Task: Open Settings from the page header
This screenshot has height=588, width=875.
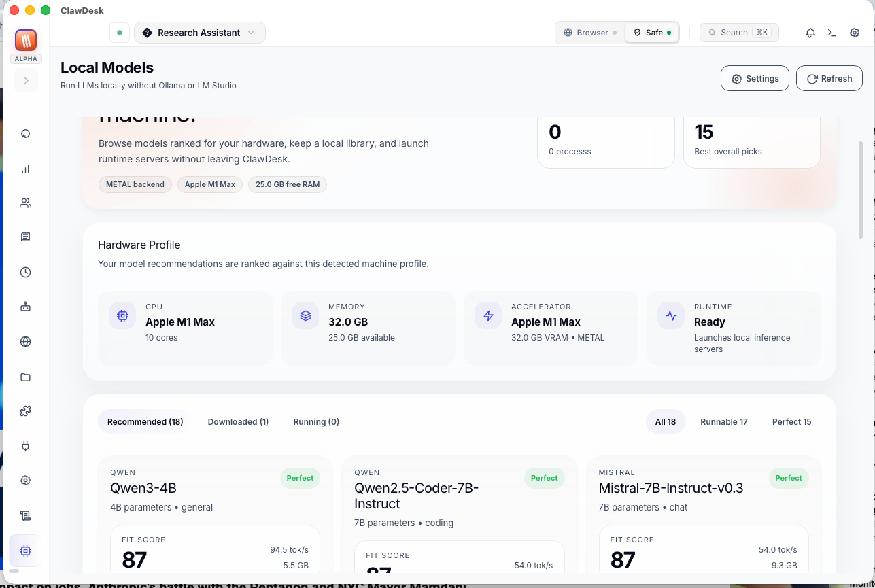Action: 755,78
